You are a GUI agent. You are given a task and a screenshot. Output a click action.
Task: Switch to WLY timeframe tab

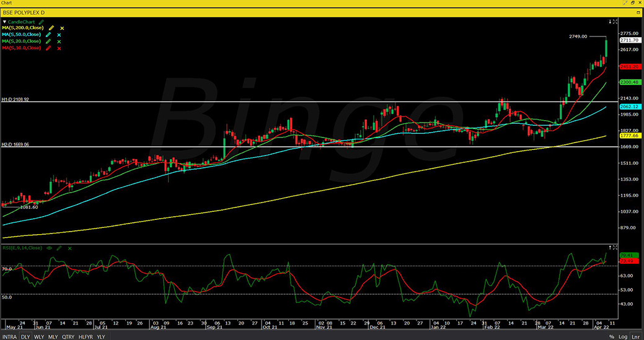pyautogui.click(x=39, y=337)
